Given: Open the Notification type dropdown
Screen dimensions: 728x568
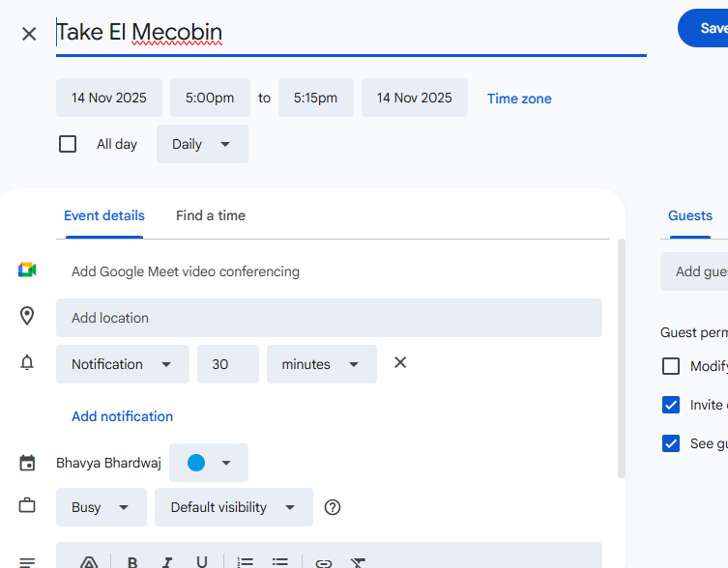Looking at the screenshot, I should [123, 364].
